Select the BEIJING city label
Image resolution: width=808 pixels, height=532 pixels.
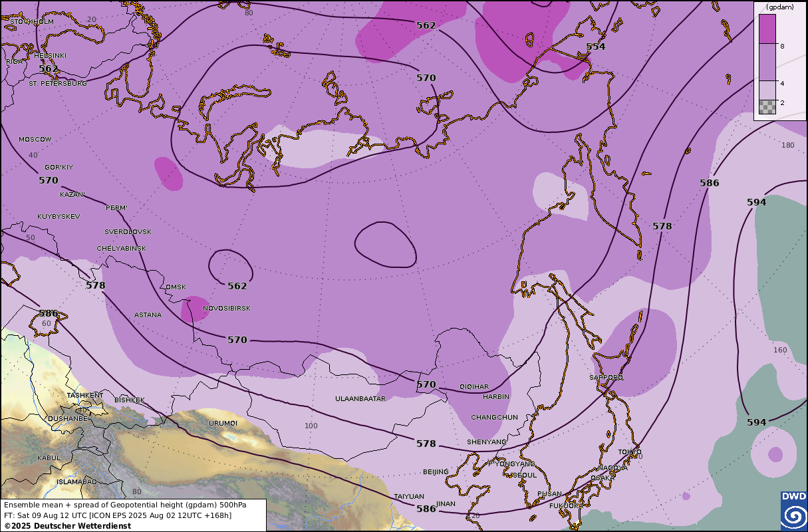pos(436,472)
